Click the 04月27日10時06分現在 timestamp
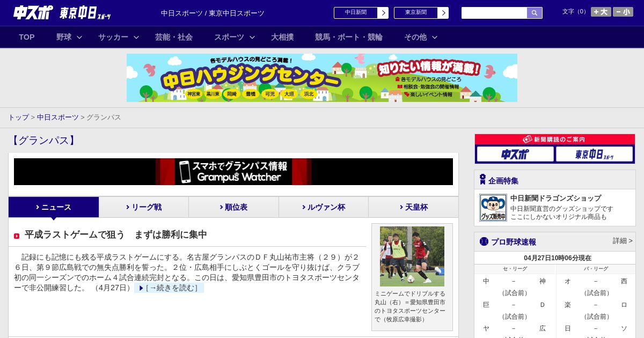Viewport: 644px width, 338px height. click(x=558, y=258)
